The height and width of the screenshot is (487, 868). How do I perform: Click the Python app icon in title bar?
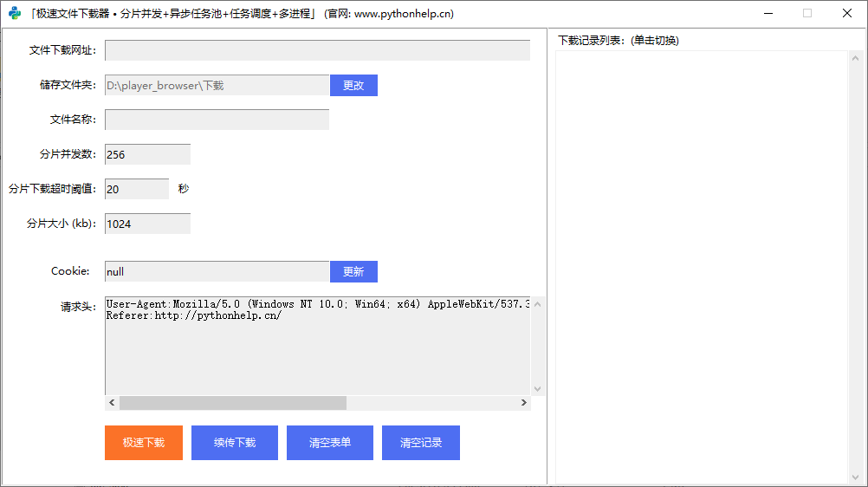(x=15, y=13)
